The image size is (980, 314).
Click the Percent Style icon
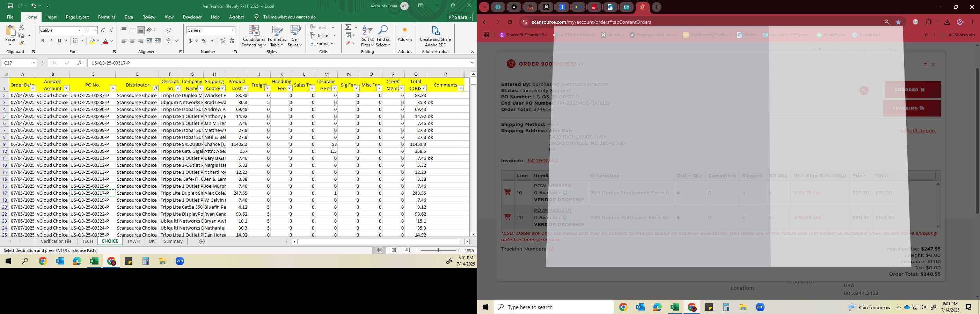[x=204, y=41]
